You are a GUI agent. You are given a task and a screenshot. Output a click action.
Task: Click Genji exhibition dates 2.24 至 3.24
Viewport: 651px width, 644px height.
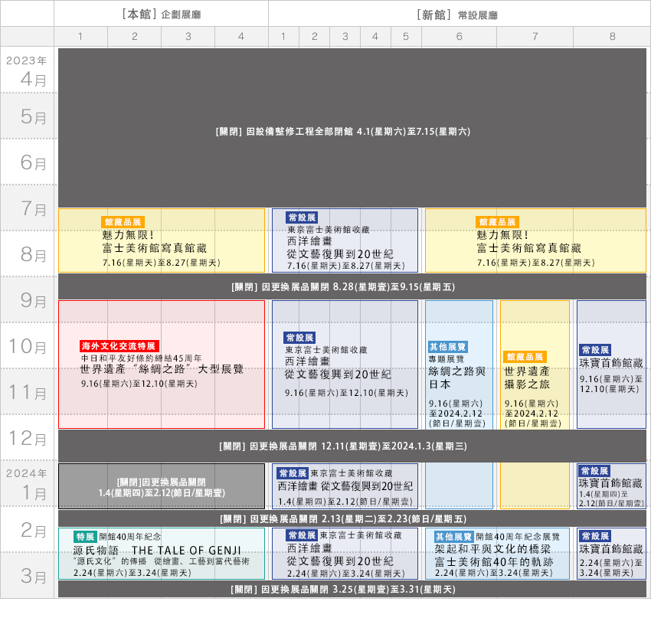pyautogui.click(x=132, y=573)
